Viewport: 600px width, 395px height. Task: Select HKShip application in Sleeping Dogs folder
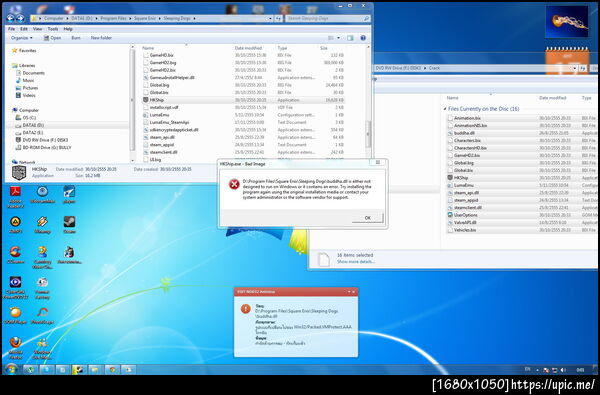point(243,100)
